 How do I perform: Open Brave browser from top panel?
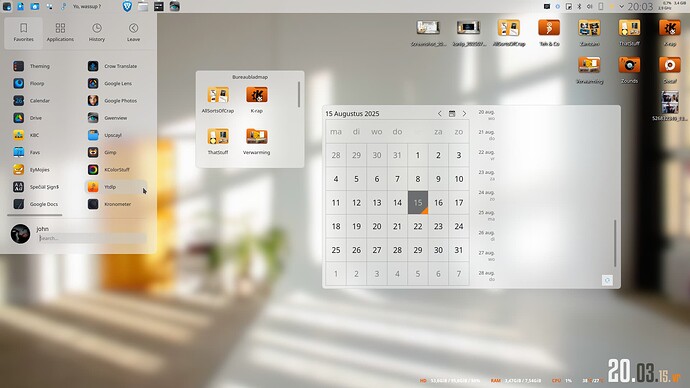pos(127,6)
